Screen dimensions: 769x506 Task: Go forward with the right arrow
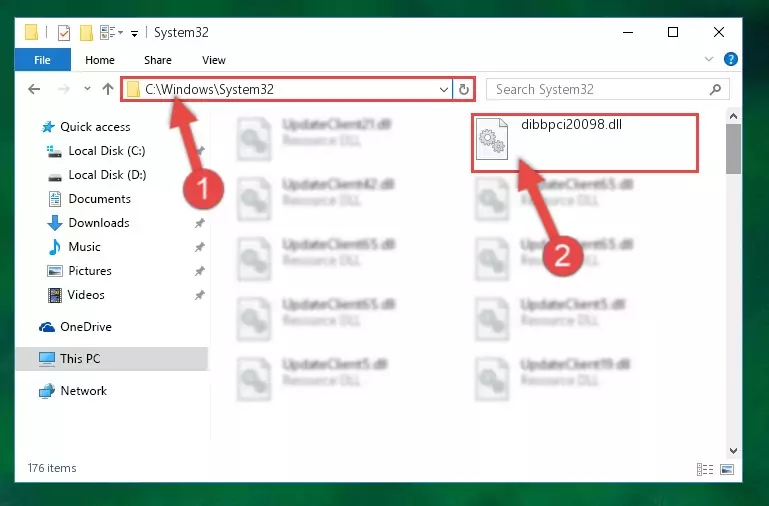point(64,89)
